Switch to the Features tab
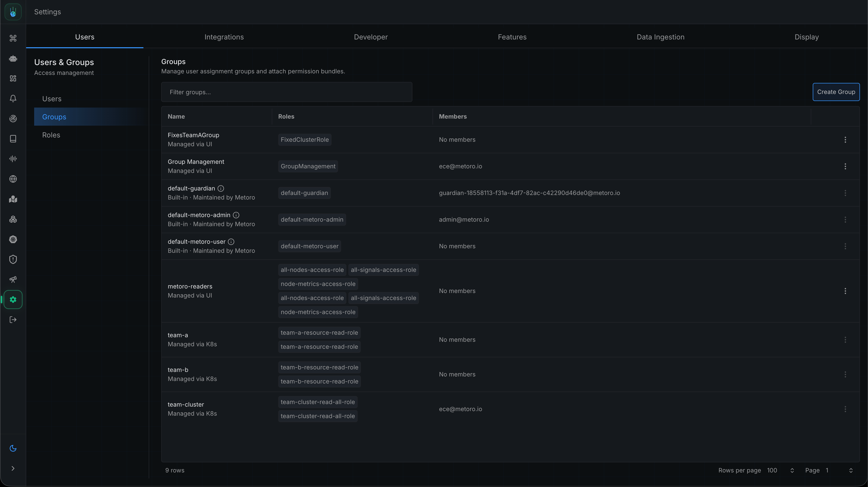Image resolution: width=868 pixels, height=487 pixels. (512, 37)
